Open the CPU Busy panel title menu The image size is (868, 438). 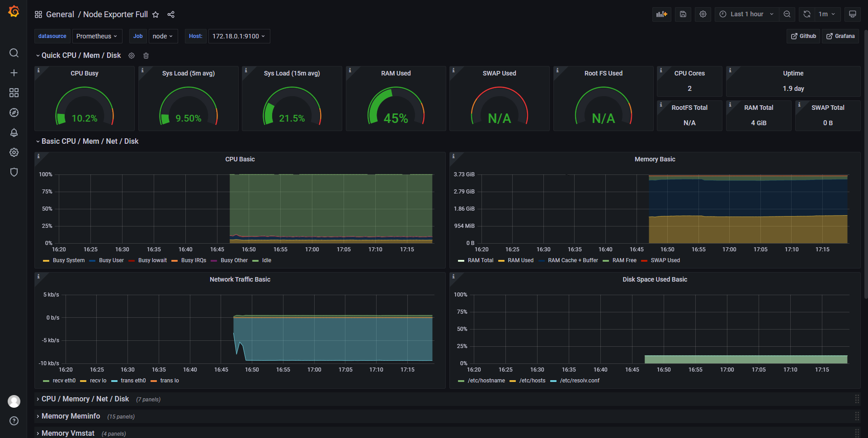click(x=85, y=73)
